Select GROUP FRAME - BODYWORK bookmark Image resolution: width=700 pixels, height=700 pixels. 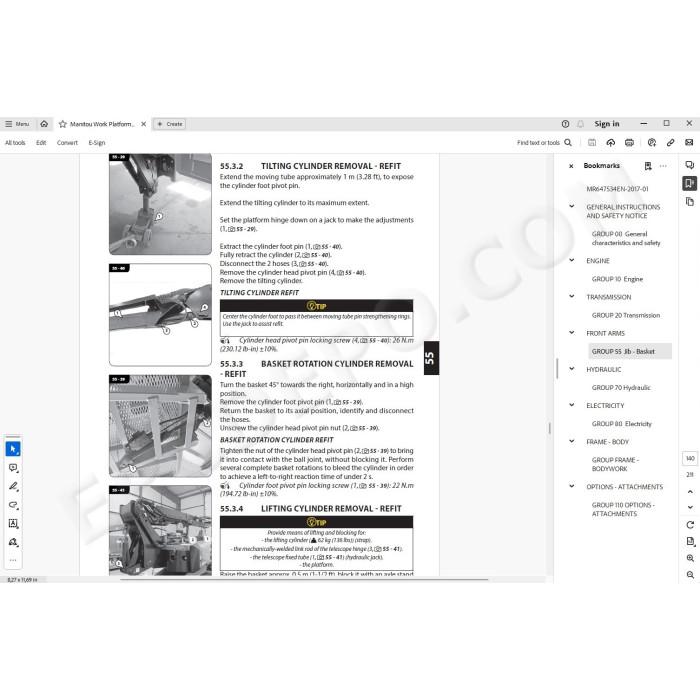coord(615,464)
